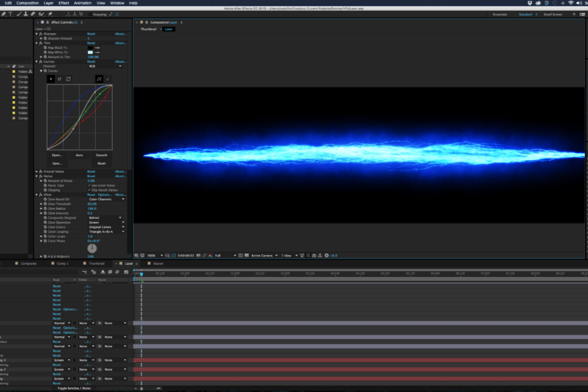Click the Auto button under Curves

[x=79, y=155]
